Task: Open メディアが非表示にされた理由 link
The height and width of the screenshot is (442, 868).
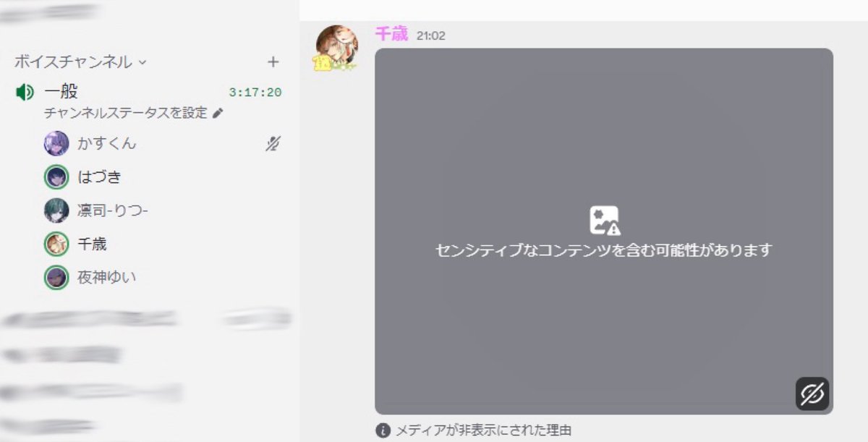Action: pos(483,430)
